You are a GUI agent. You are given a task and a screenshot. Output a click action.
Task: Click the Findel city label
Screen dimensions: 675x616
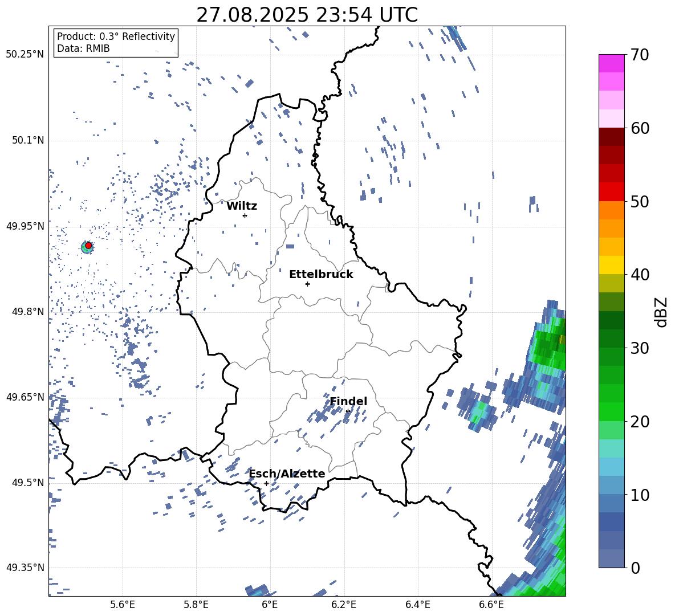[x=348, y=401]
